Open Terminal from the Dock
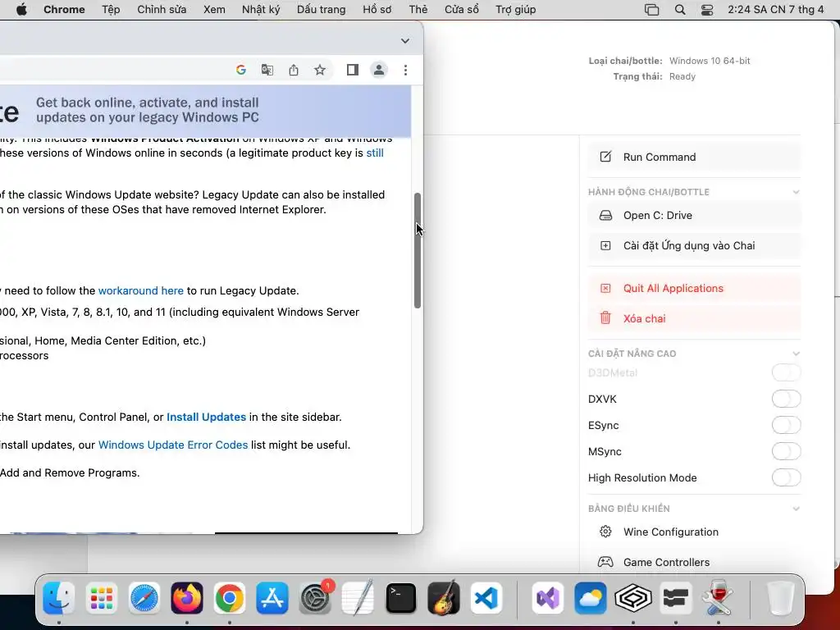This screenshot has width=840, height=630. 400,598
